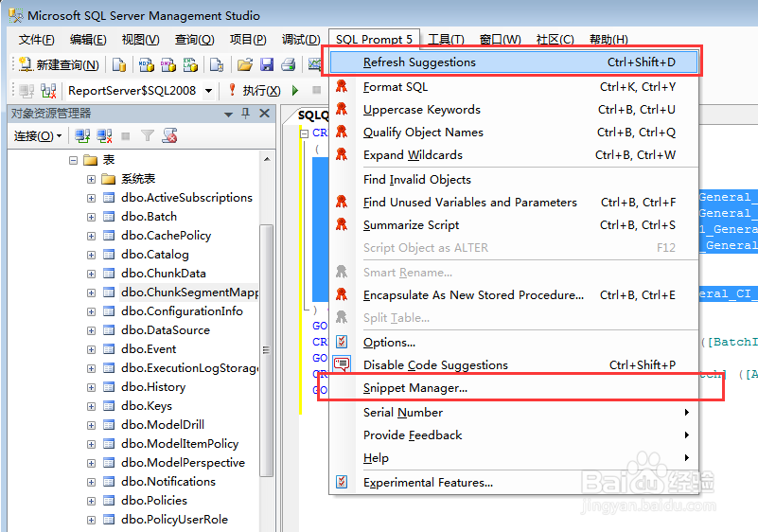
Task: Click dbo.ModelItemPolicy table icon
Action: pyautogui.click(x=109, y=444)
